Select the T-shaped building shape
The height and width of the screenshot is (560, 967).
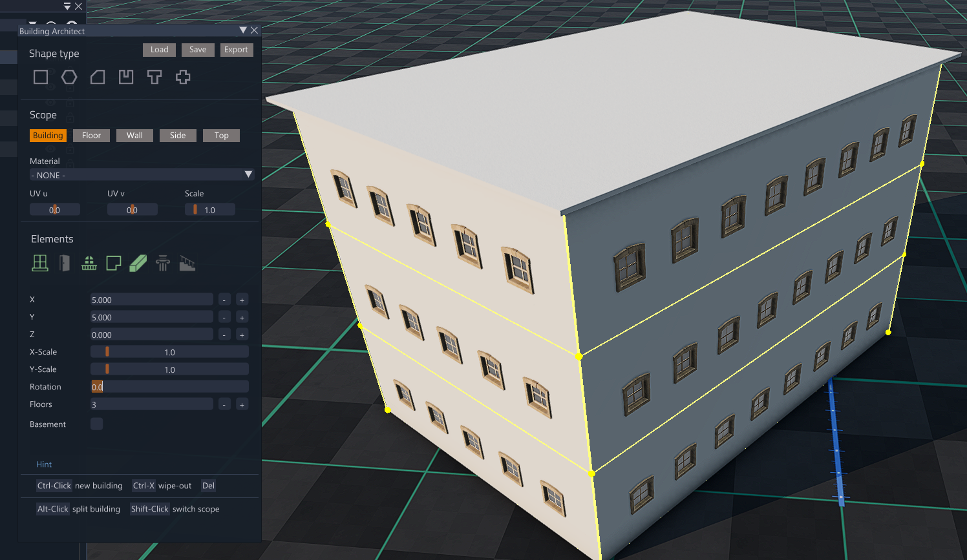[154, 78]
